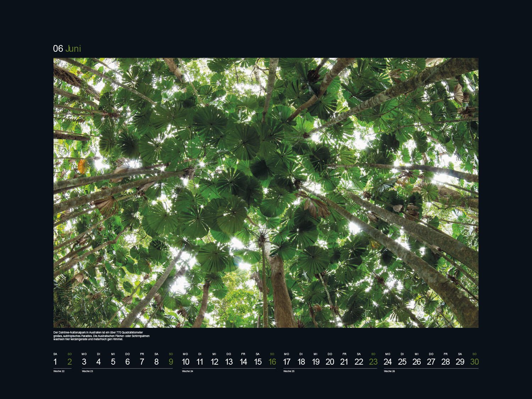This screenshot has height=399, width=532.
Task: Click date 24 at start of week 26
Action: (x=388, y=362)
